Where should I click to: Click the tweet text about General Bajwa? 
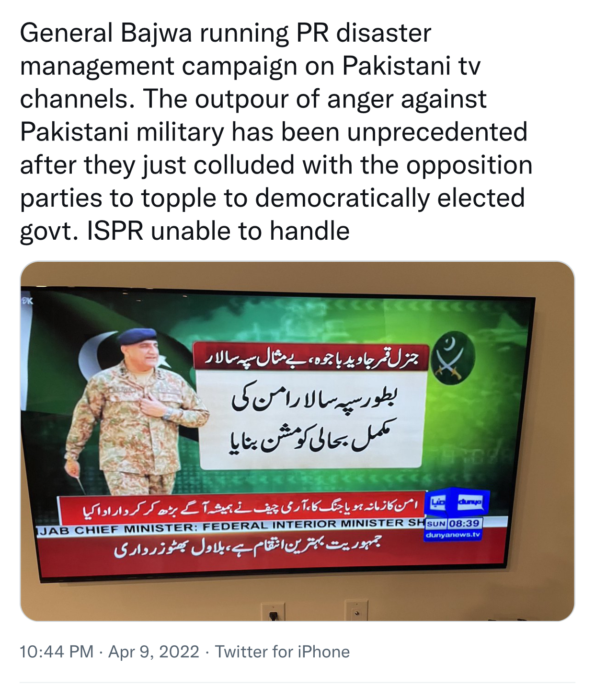coord(276,132)
